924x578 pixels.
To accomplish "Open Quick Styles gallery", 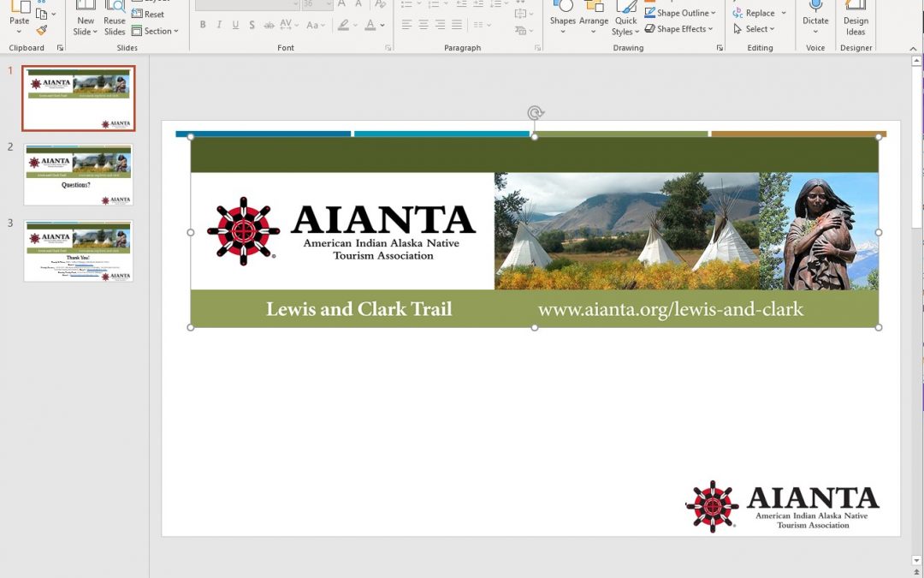I will pyautogui.click(x=625, y=18).
